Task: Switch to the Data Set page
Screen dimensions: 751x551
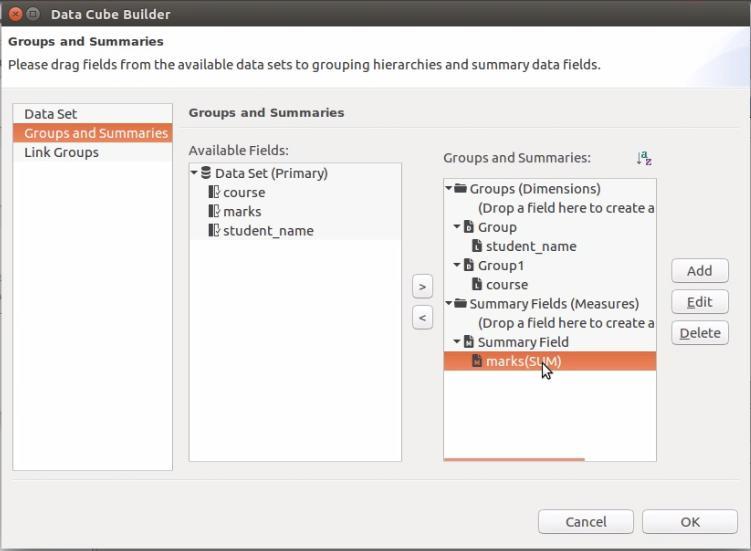Action: pyautogui.click(x=51, y=114)
